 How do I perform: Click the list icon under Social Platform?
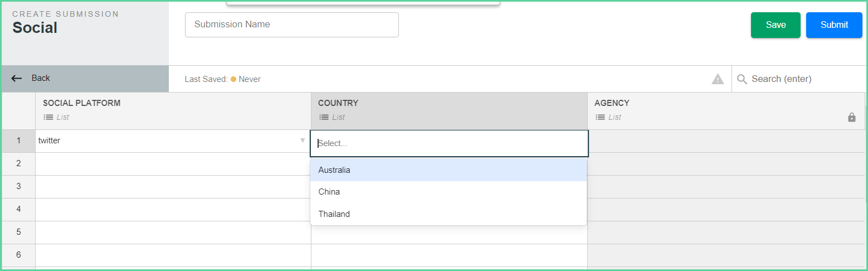point(48,117)
